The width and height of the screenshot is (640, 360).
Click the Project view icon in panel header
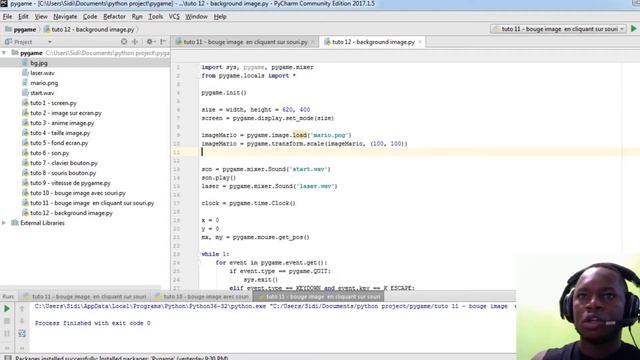[x=8, y=42]
